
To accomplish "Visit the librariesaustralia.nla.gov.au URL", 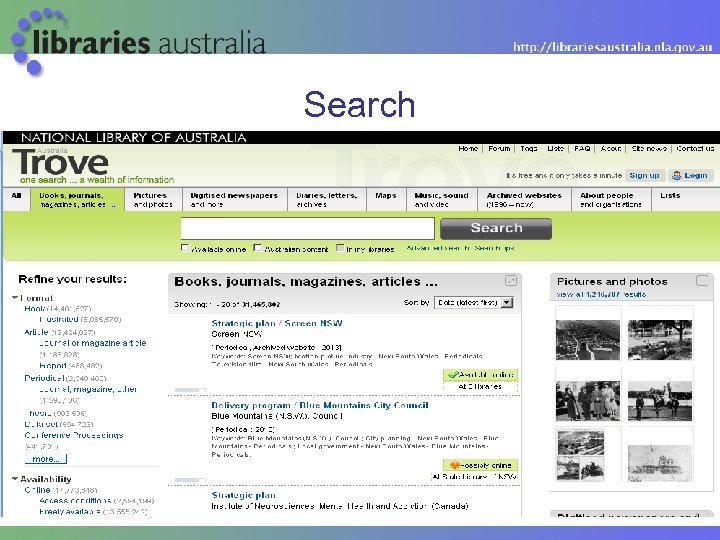I will click(x=613, y=47).
